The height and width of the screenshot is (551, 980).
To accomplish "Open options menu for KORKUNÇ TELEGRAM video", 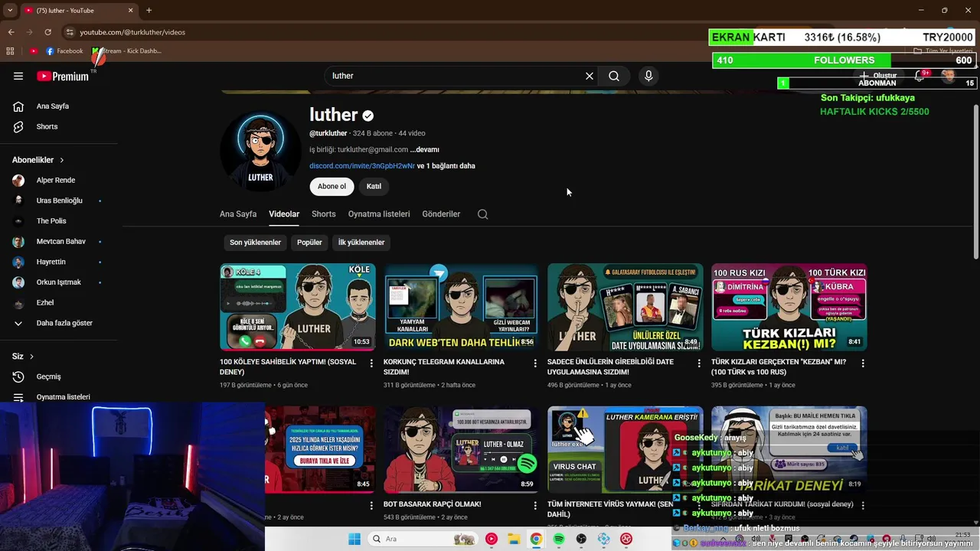I will [535, 364].
